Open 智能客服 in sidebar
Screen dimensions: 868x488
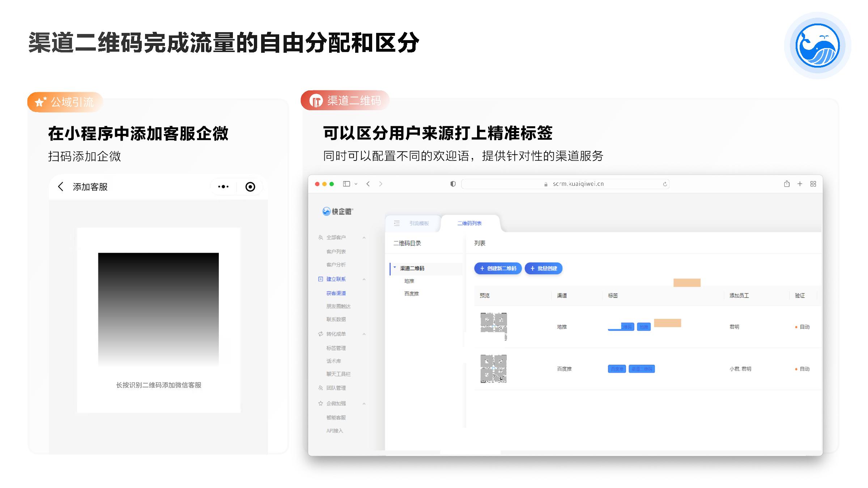(x=336, y=418)
